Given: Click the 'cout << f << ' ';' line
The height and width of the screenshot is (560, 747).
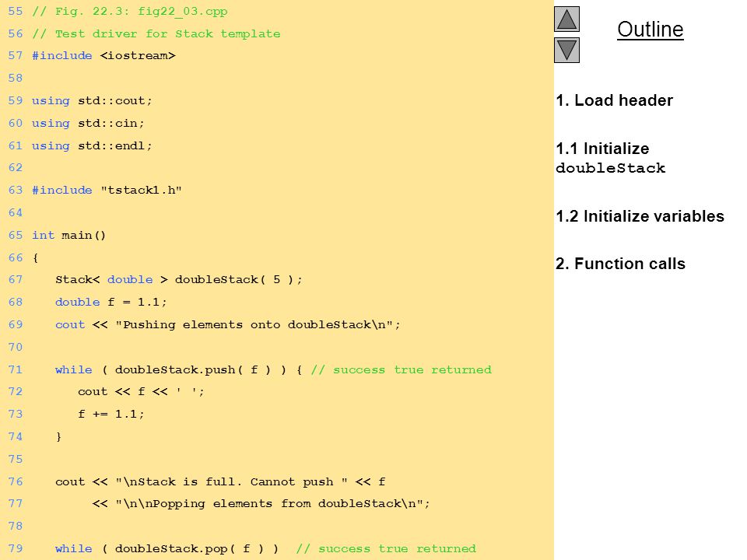Looking at the screenshot, I should (x=141, y=392).
